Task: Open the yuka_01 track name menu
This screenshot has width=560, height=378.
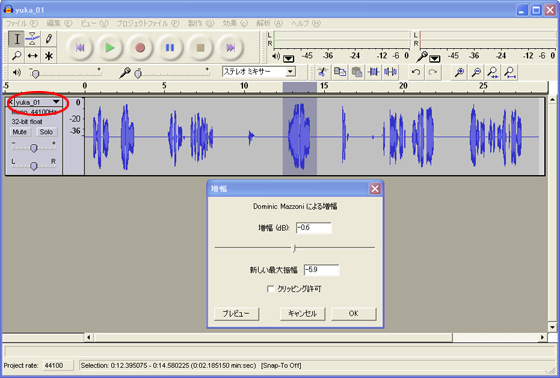Action: pos(38,102)
